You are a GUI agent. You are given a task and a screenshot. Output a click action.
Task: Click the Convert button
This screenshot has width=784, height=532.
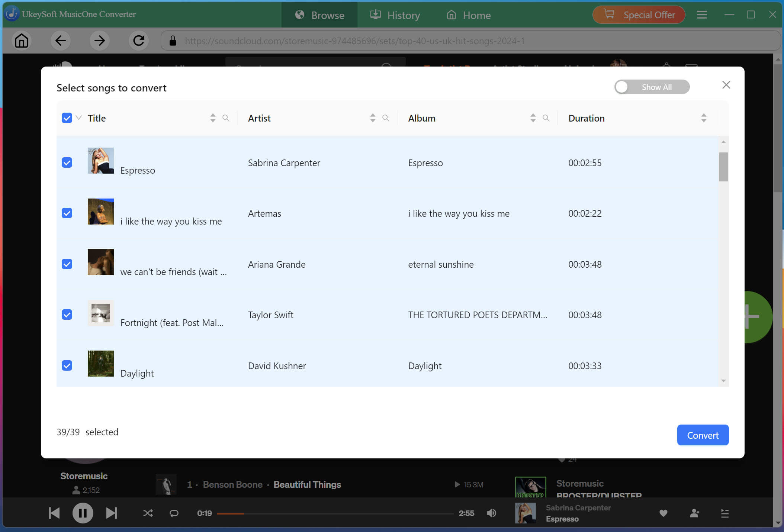coord(703,435)
